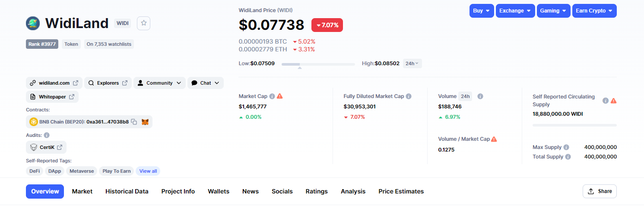
Task: Open the CertiK audit link
Action: pos(46,147)
